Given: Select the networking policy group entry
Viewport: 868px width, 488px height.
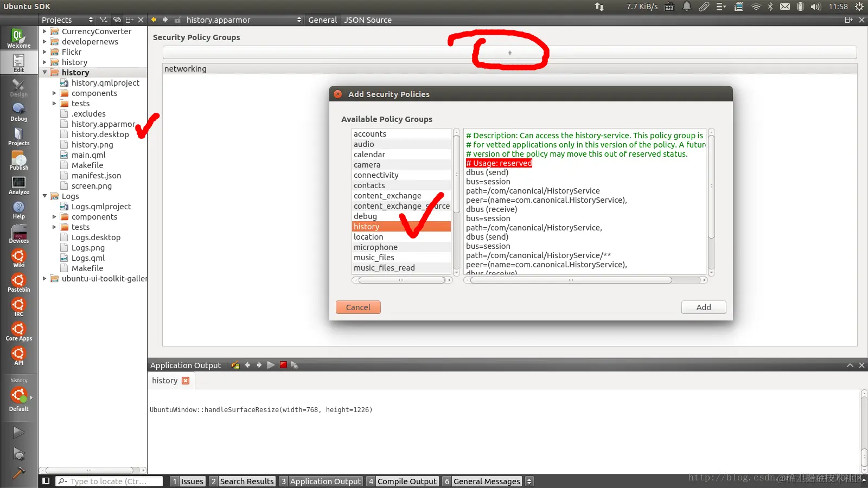Looking at the screenshot, I should (x=509, y=69).
